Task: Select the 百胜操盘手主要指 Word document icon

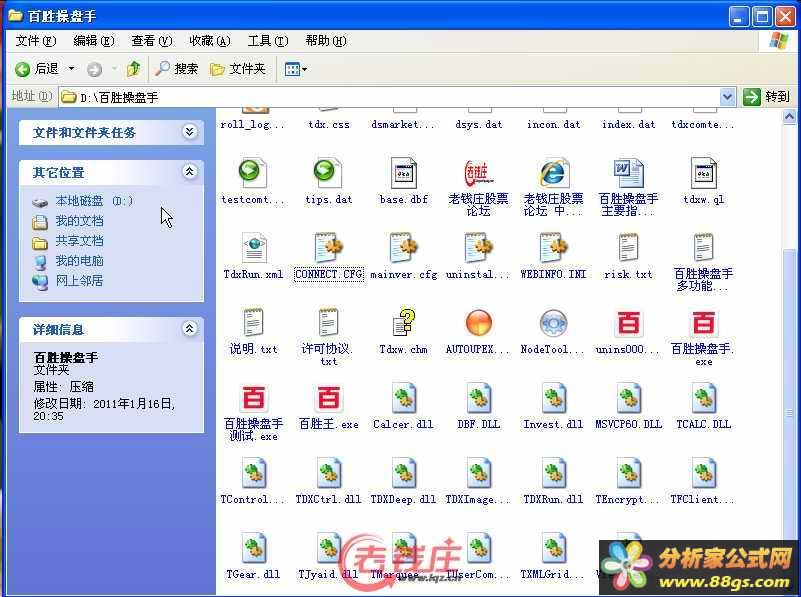Action: click(629, 174)
